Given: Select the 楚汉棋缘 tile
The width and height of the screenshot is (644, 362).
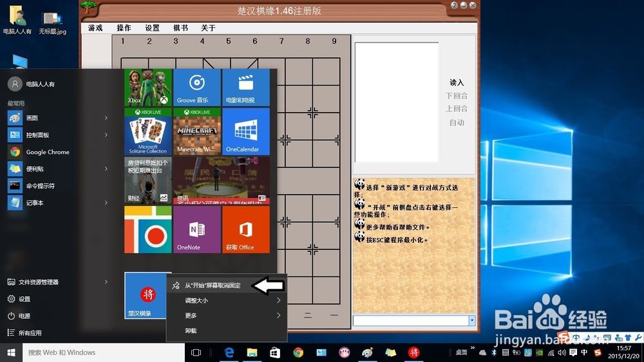Looking at the screenshot, I should [146, 296].
